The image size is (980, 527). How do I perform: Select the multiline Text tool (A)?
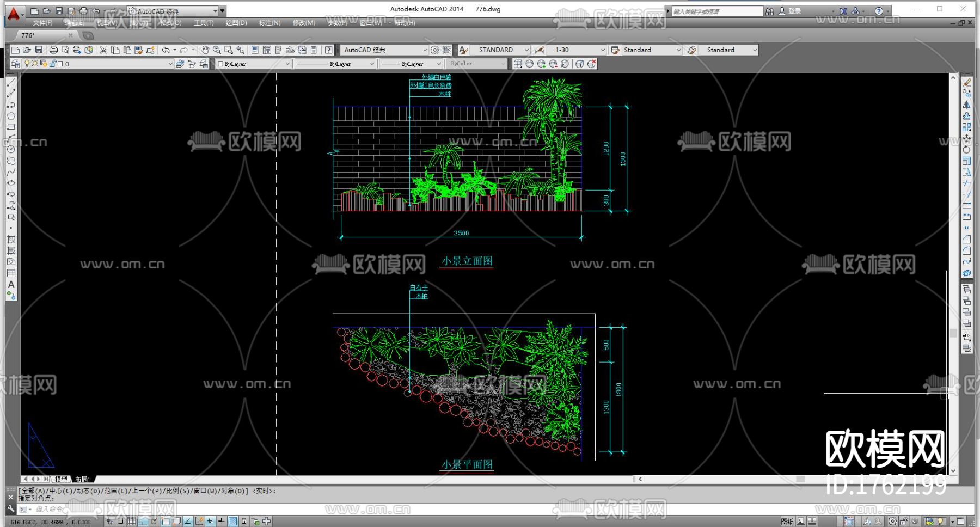pyautogui.click(x=11, y=284)
